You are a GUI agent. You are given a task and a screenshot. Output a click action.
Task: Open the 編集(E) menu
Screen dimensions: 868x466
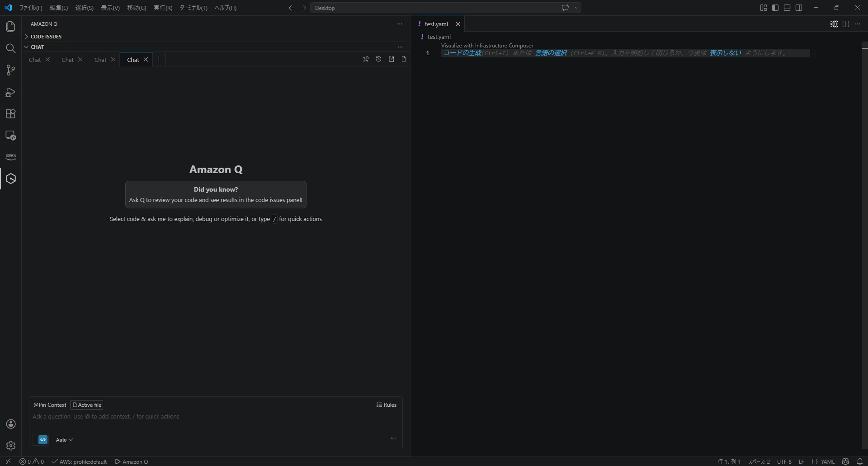[x=59, y=8]
